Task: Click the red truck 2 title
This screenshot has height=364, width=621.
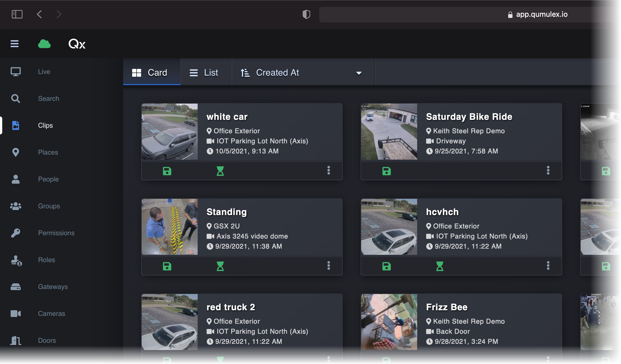Action: point(231,307)
